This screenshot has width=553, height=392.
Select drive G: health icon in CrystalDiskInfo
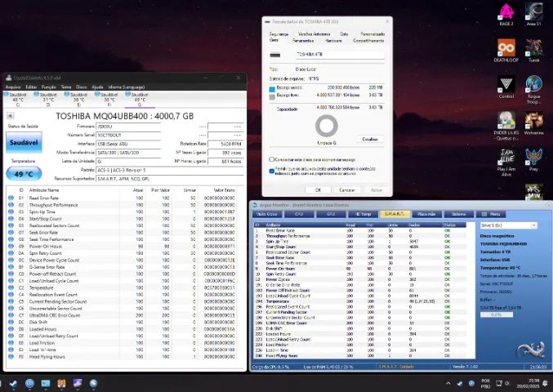click(127, 95)
